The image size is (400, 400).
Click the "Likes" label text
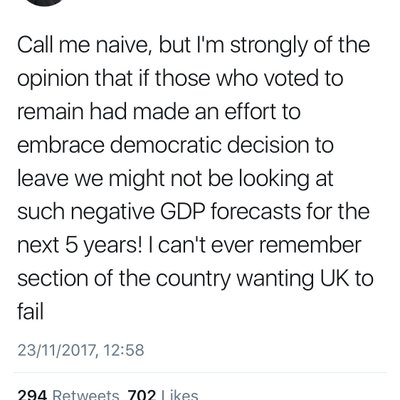(180, 395)
